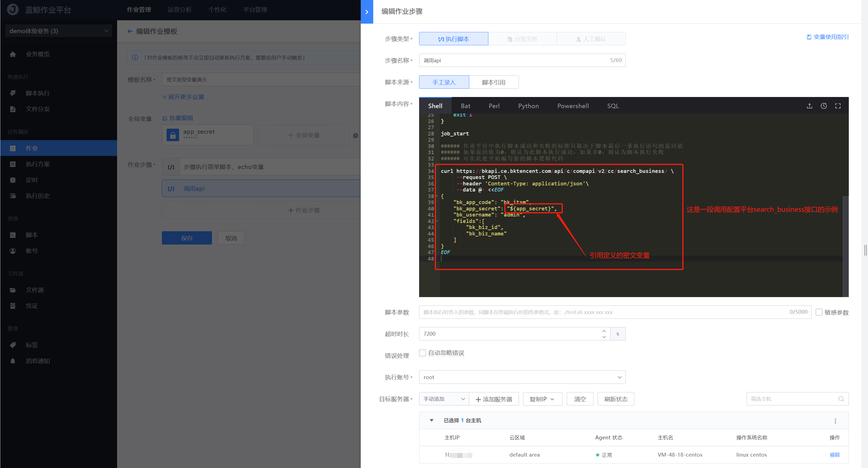Click the 清空 button
868x468 pixels.
[580, 399]
